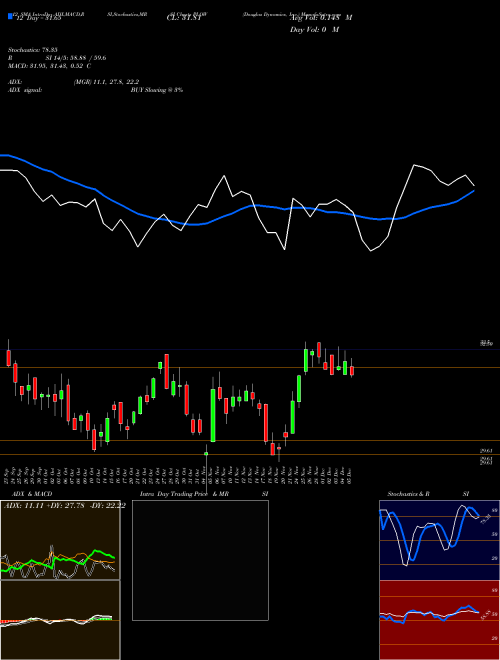Click the red RSI chart panel
The width and height of the screenshot is (500, 660).
pos(439,620)
